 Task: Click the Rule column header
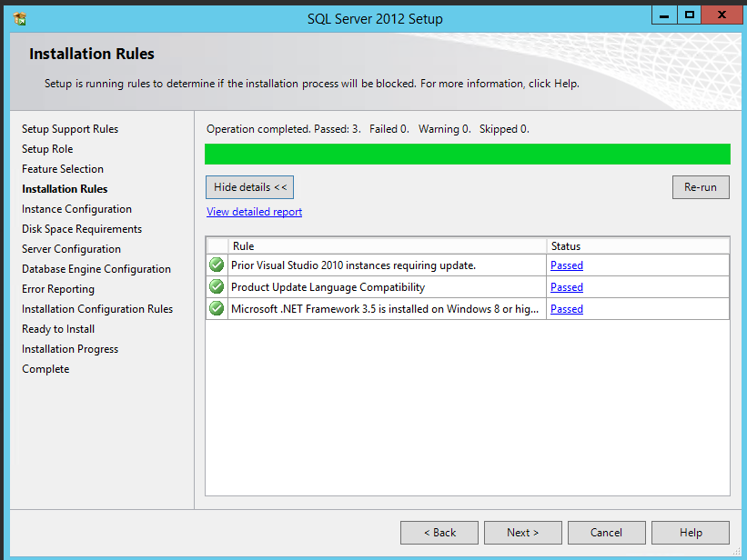(388, 246)
